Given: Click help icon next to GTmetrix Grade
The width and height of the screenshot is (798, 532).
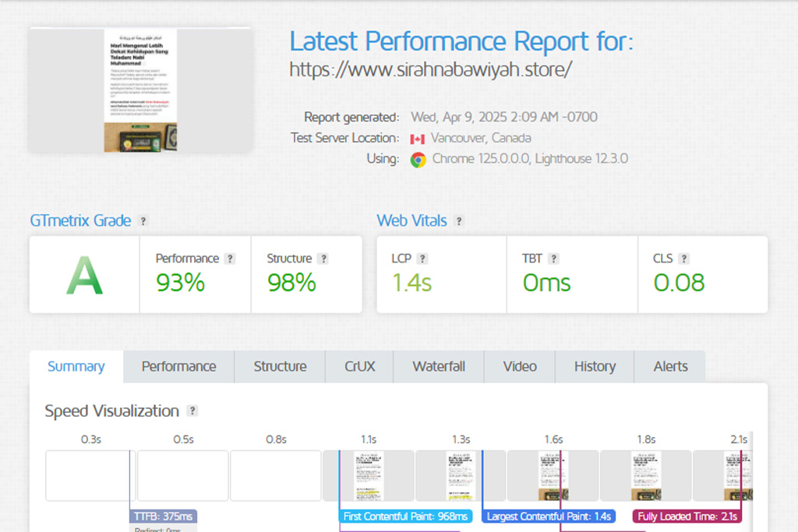Looking at the screenshot, I should 143,221.
